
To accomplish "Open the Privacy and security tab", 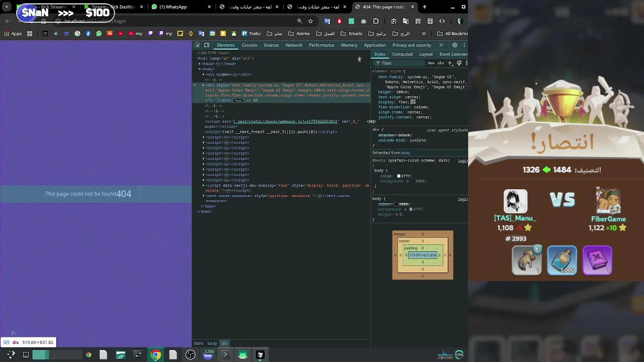I will click(x=412, y=45).
